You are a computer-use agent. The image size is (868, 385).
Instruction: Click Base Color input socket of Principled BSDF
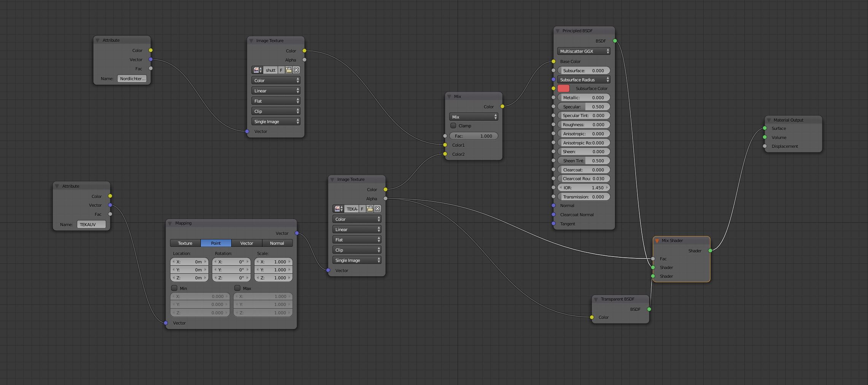pos(553,61)
